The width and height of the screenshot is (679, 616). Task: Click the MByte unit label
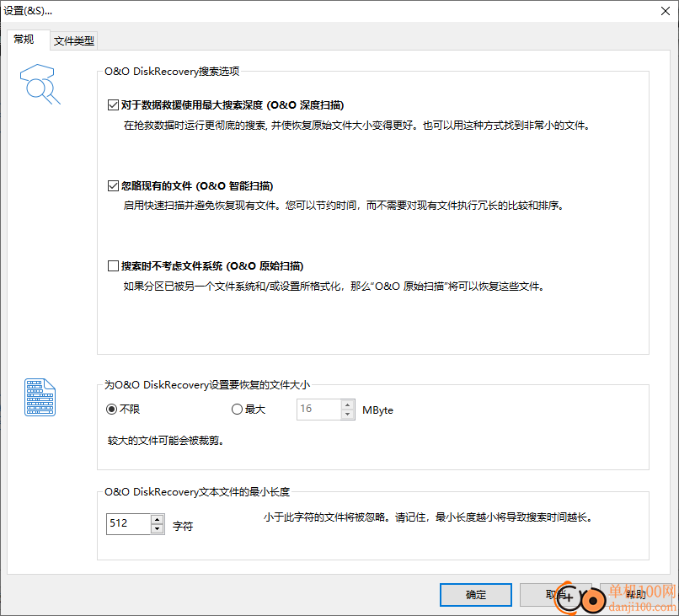coord(377,410)
